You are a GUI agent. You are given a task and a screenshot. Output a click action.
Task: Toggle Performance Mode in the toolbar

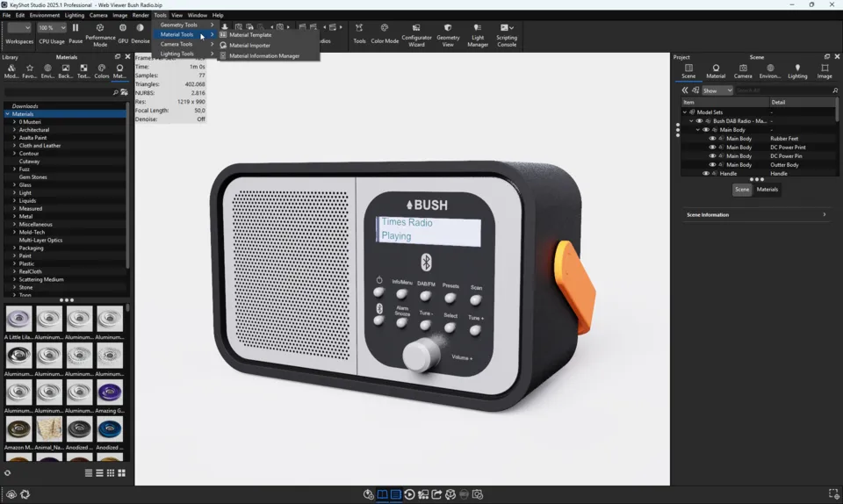(x=100, y=35)
